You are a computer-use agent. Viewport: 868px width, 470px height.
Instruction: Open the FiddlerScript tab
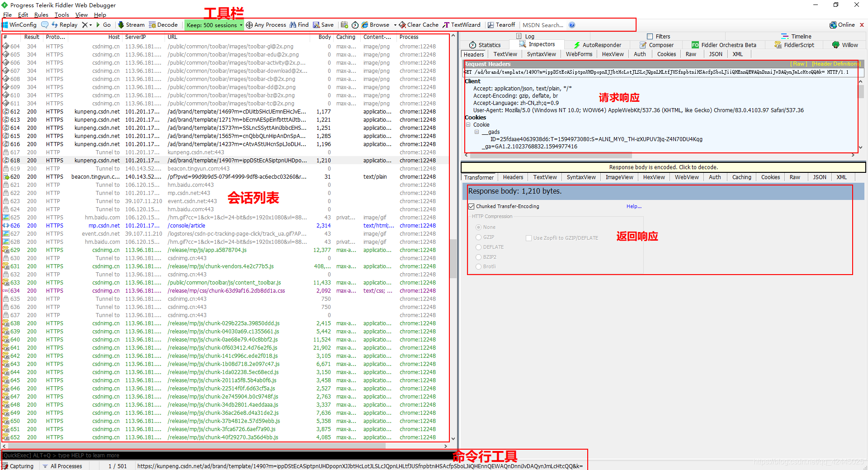(794, 45)
